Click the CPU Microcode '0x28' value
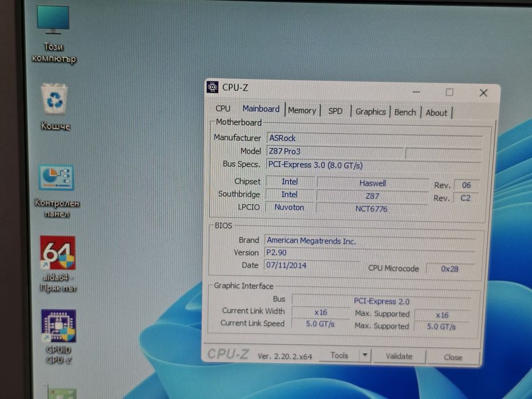532x399 pixels. click(449, 269)
